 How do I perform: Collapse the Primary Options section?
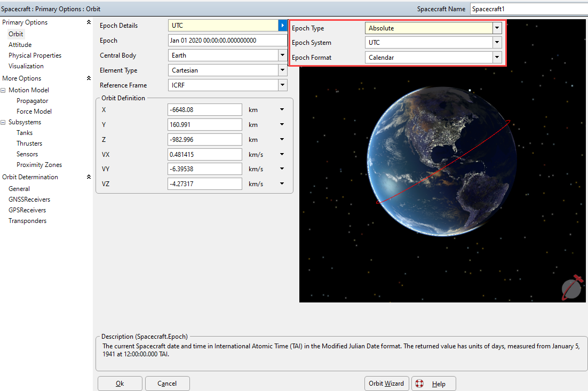[x=89, y=22]
